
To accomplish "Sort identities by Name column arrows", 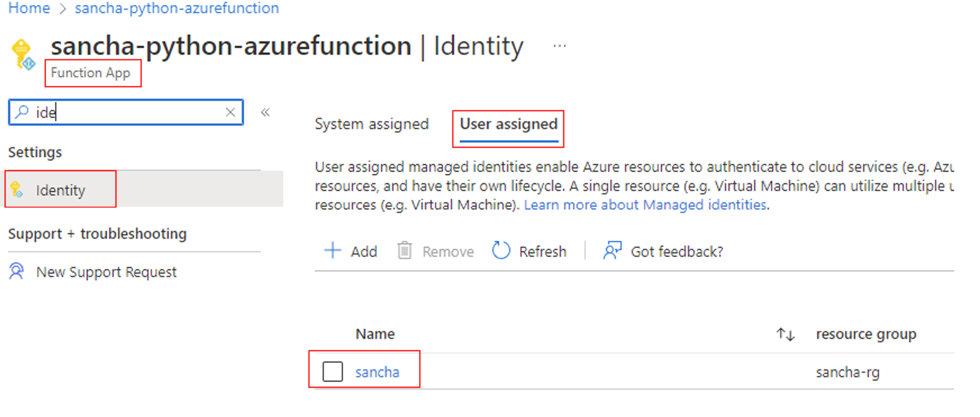I will click(x=785, y=334).
